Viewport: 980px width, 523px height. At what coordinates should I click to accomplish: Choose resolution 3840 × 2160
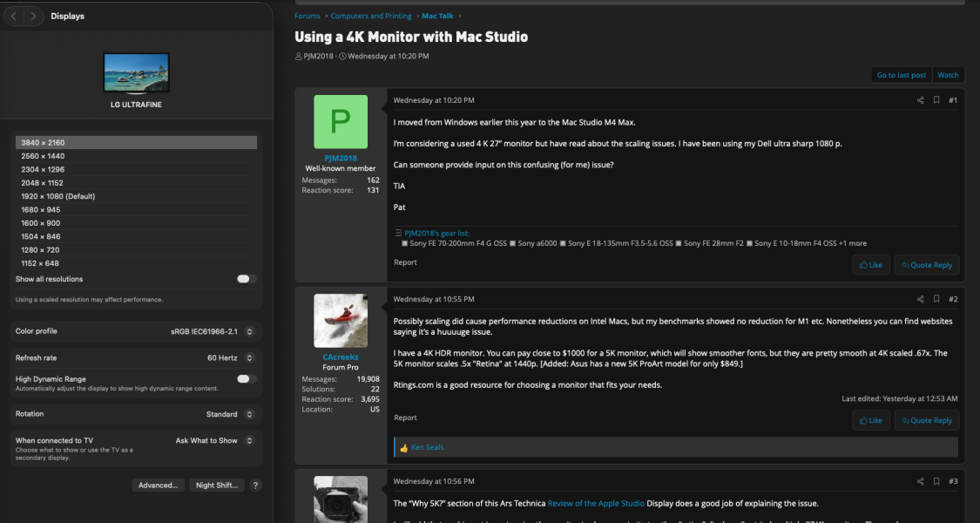tap(136, 143)
